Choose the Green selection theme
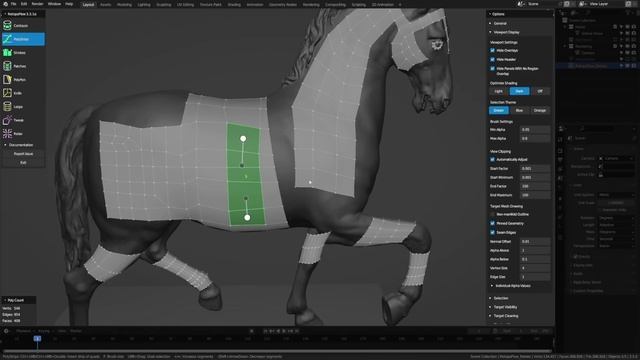The height and width of the screenshot is (360, 640). click(x=499, y=111)
